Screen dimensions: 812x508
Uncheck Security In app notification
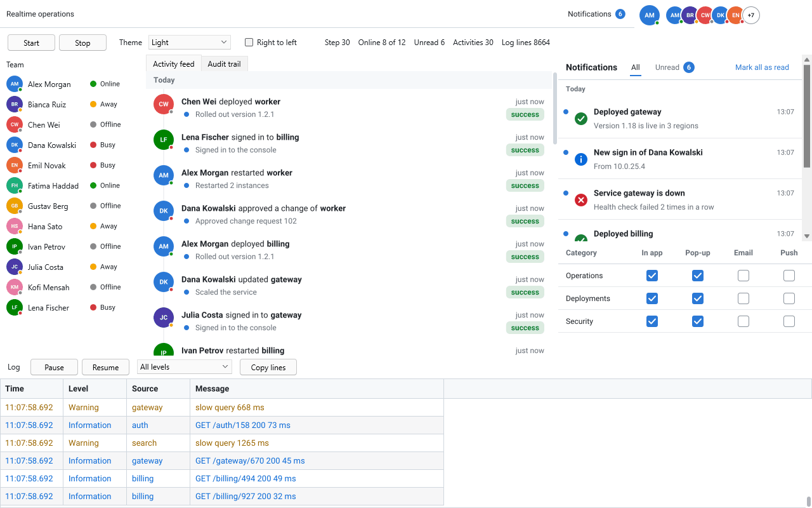pos(652,321)
